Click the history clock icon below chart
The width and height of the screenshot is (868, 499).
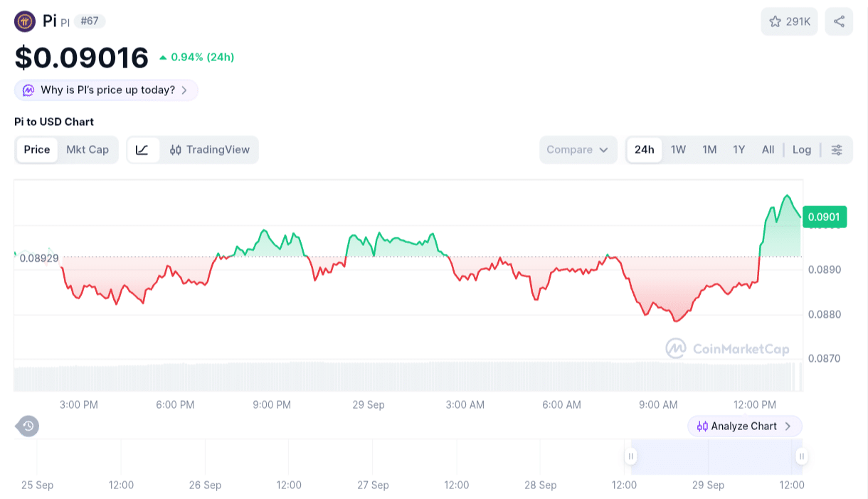28,426
